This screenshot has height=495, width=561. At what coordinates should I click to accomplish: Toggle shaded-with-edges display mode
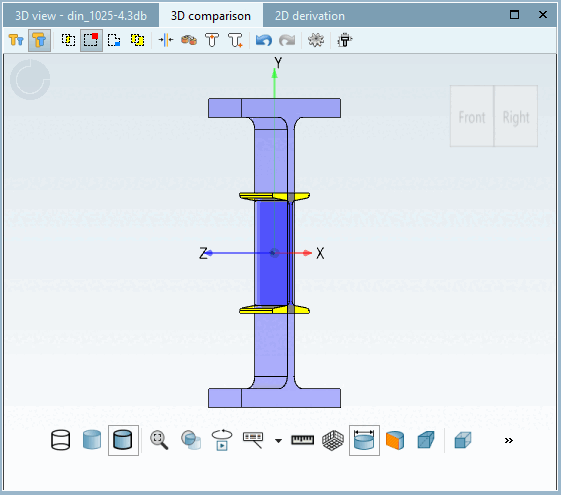coord(123,440)
